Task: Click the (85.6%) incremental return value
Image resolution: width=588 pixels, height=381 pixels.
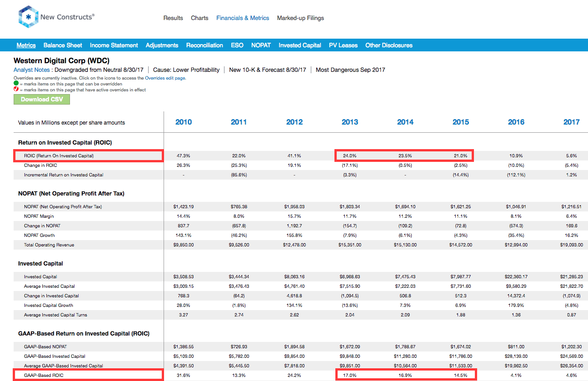Action: (x=239, y=175)
